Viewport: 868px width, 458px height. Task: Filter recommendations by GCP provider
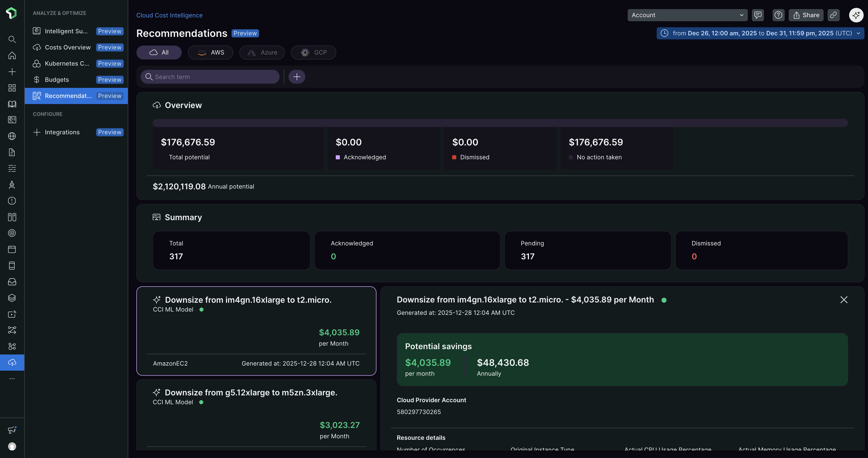click(313, 53)
